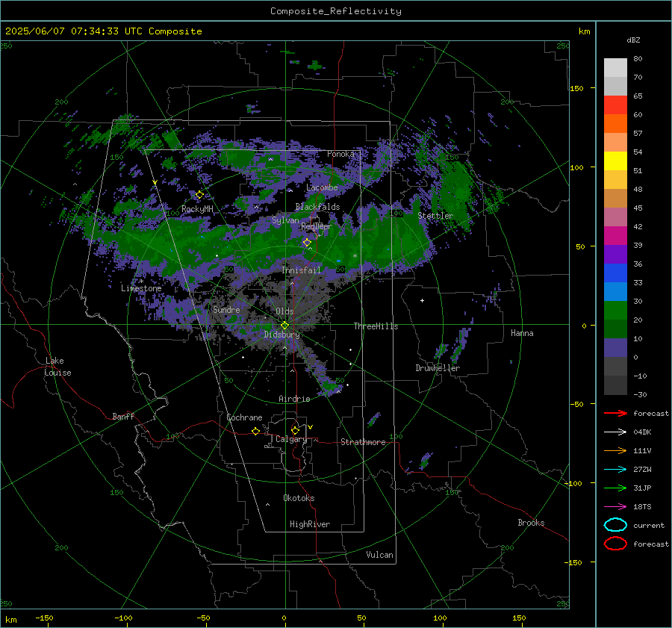
Task: Click the Okotoks town label
Action: [299, 498]
